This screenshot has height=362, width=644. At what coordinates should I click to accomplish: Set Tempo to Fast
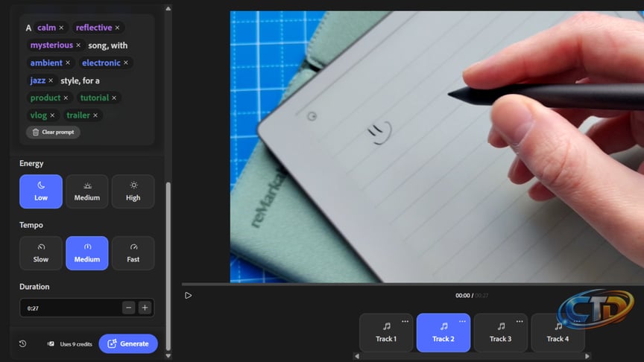coord(133,253)
